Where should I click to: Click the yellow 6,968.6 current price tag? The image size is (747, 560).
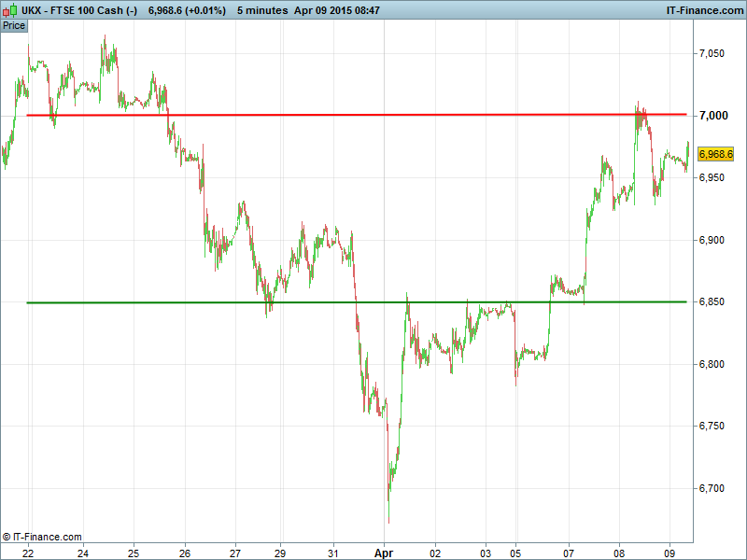tap(716, 154)
